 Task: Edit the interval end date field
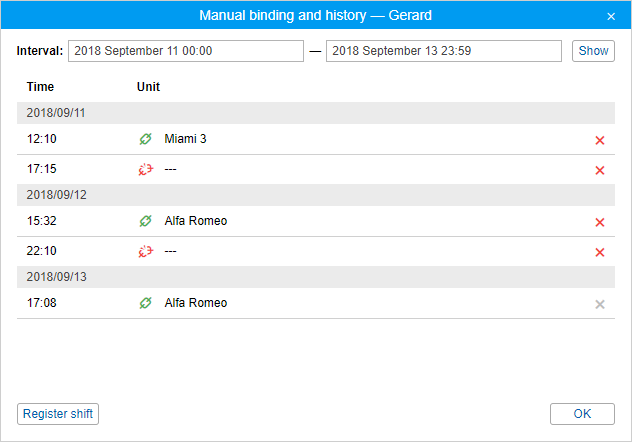point(444,51)
